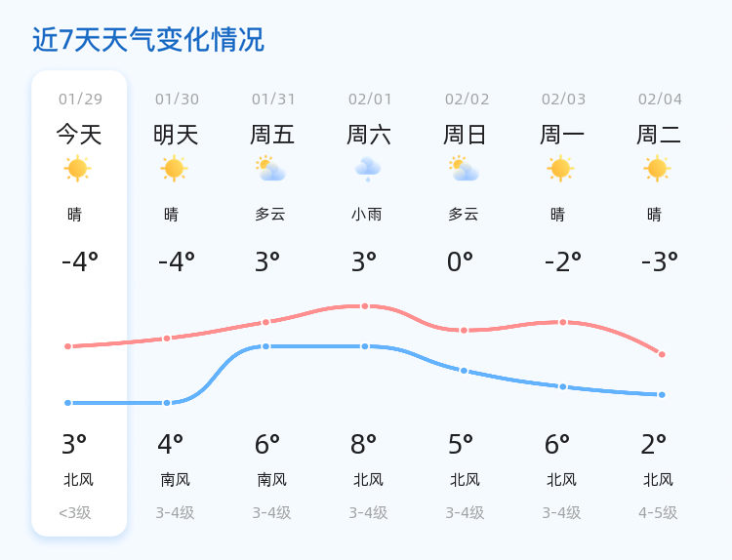Click tomorrow's sunny weather icon
This screenshot has height=560, width=732.
[x=174, y=169]
